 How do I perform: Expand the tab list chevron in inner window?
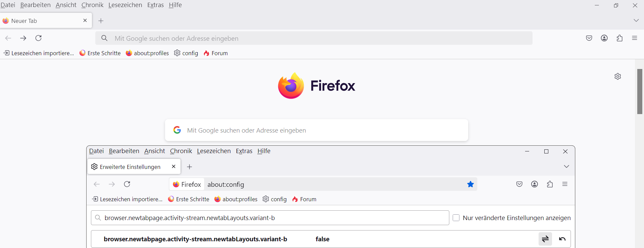pyautogui.click(x=567, y=167)
